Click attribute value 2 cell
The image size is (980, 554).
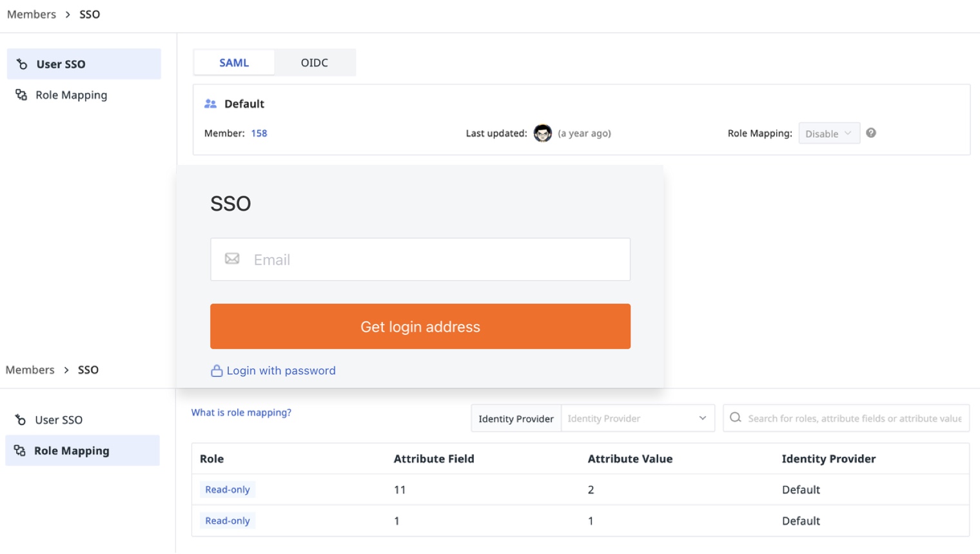[591, 490]
